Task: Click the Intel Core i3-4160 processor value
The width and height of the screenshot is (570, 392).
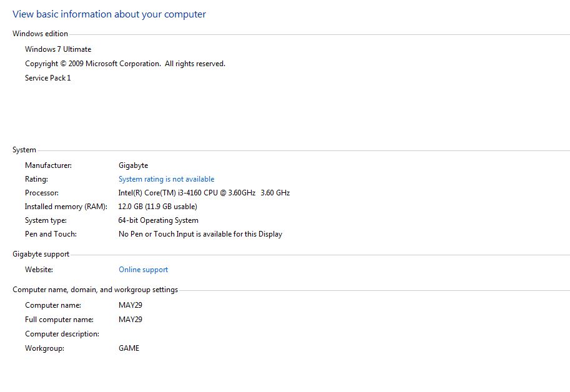Action: pos(204,193)
